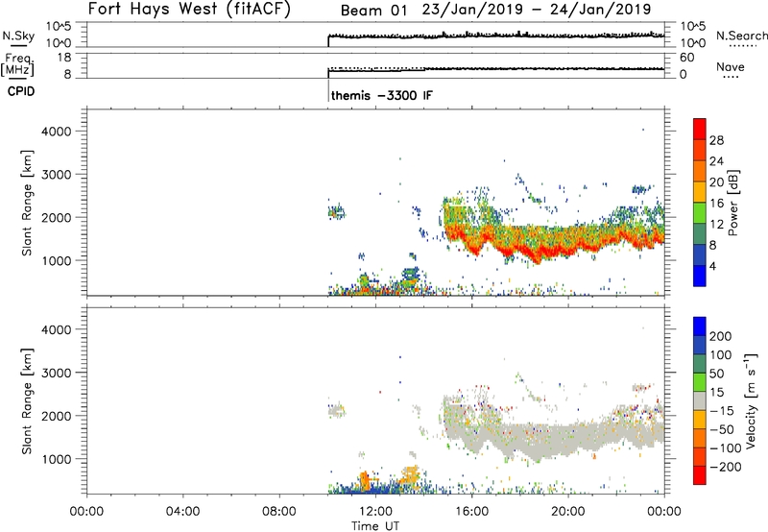768x532 pixels.
Task: Click the velocity panel 'Slant Range [km]' label
Action: (27, 401)
